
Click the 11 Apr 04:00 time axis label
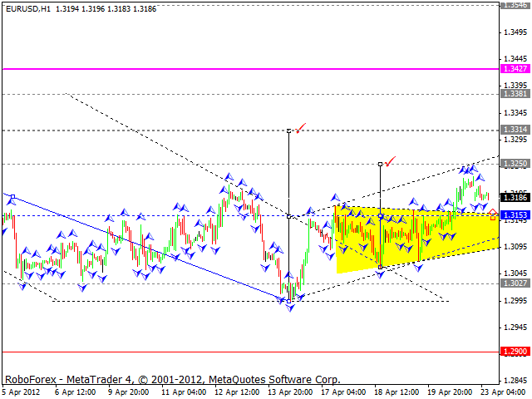coord(184,392)
